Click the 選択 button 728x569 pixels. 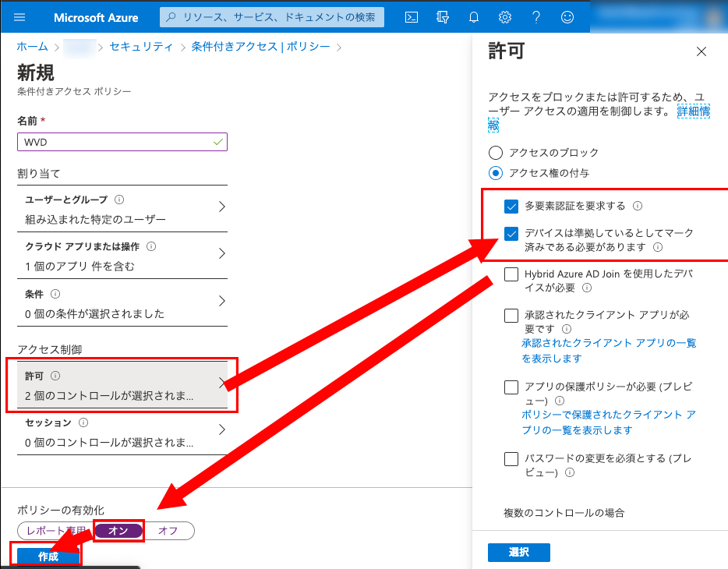point(518,552)
